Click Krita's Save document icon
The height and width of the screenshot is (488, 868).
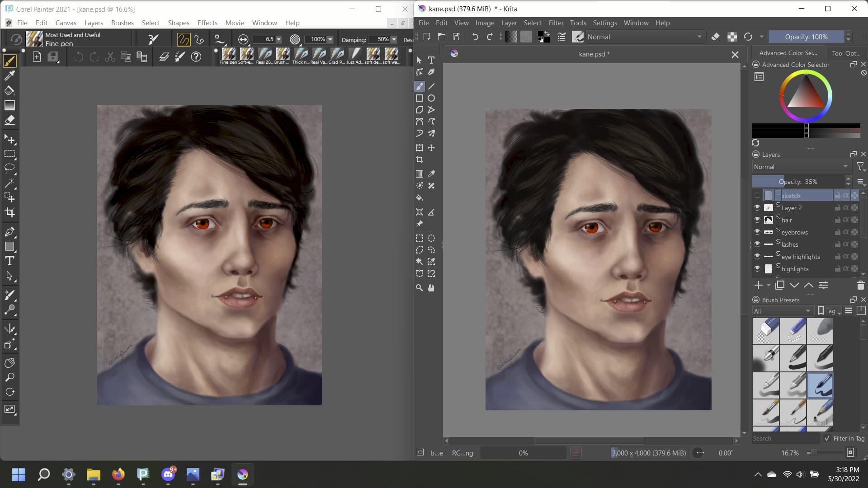point(457,37)
